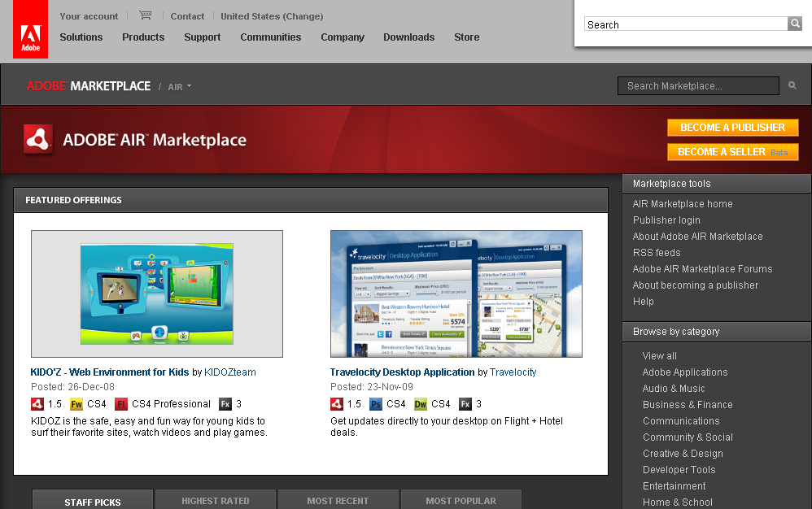
Task: Browse Business & Finance category
Action: (688, 404)
